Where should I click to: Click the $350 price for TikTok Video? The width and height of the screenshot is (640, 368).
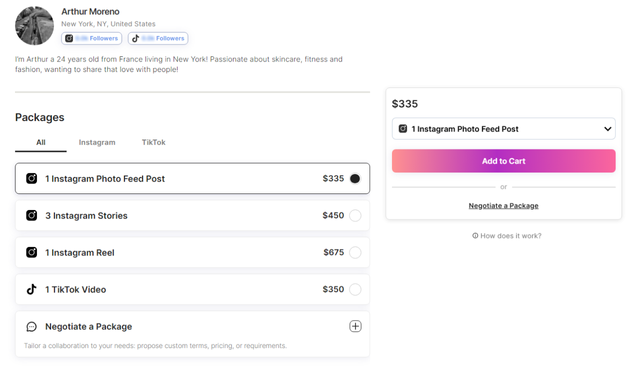pyautogui.click(x=333, y=289)
